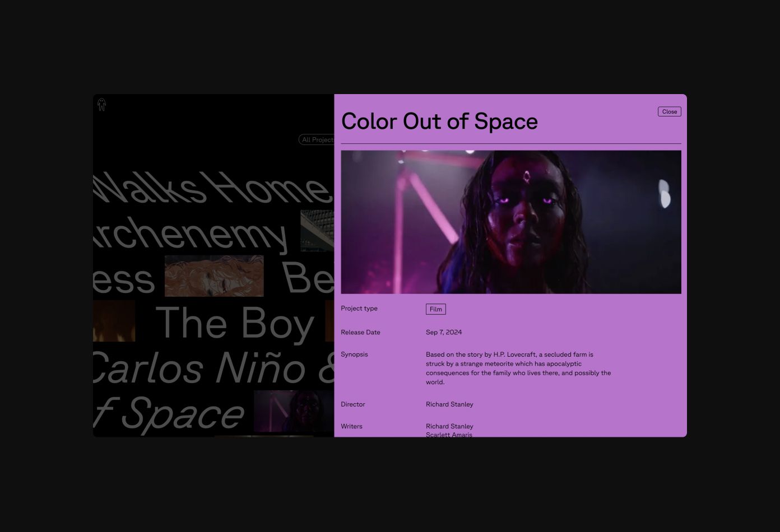Open The Boy project title
Viewport: 780px width, 532px height.
point(235,324)
